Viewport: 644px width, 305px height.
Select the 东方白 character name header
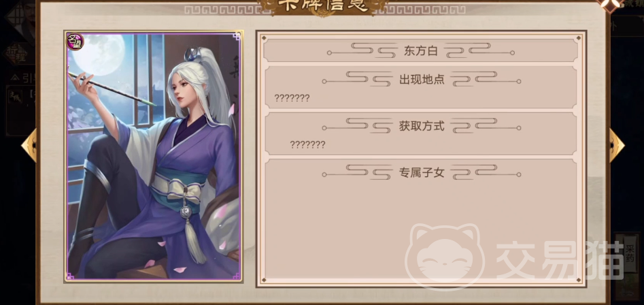coord(420,51)
